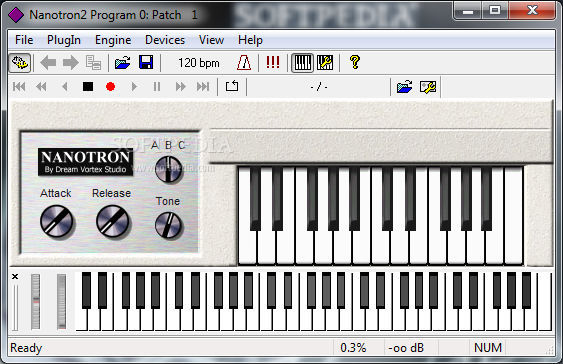Close the keyboard bar with small x
This screenshot has height=364, width=563.
click(x=15, y=276)
